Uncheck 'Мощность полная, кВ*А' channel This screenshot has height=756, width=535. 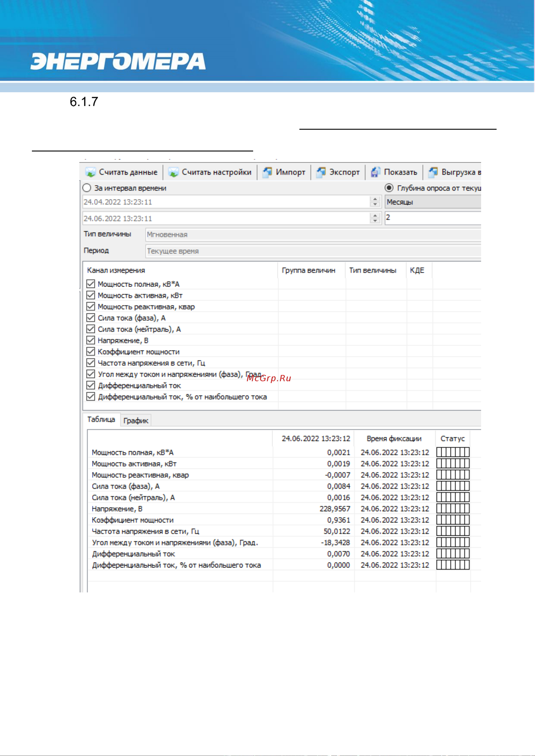click(91, 284)
